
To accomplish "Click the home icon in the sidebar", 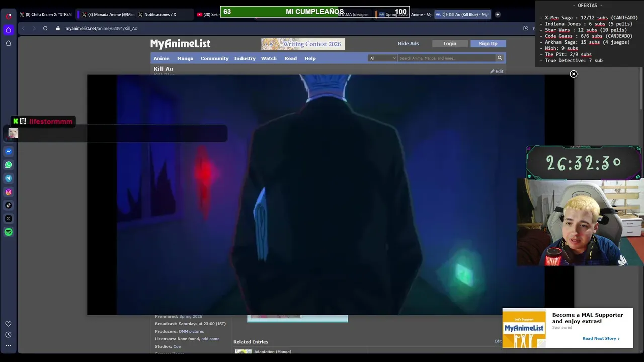I will click(x=8, y=30).
